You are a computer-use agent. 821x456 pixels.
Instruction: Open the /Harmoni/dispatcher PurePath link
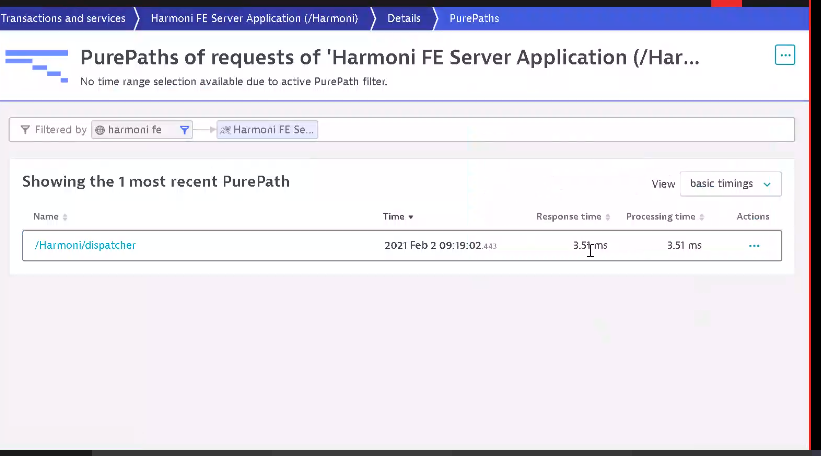pos(85,245)
